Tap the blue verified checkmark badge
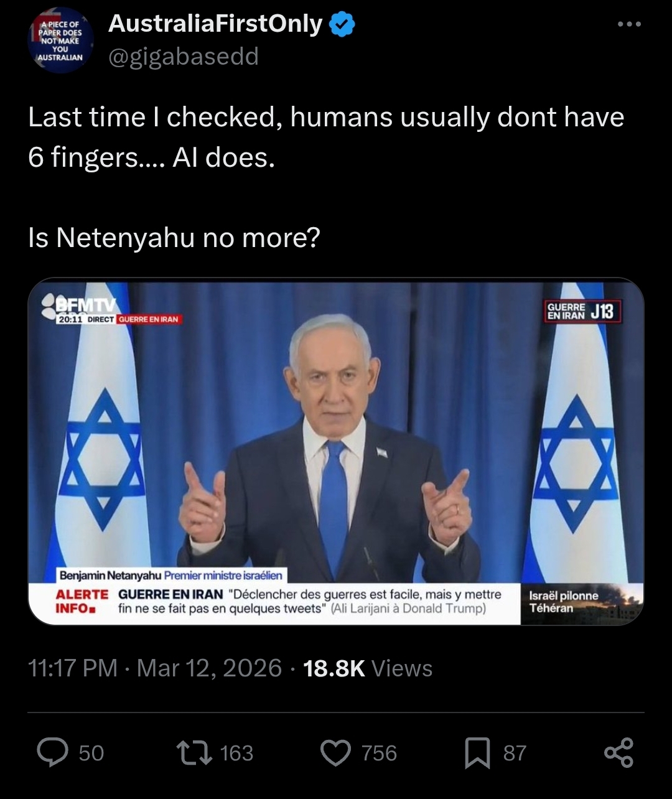This screenshot has height=799, width=672. click(x=342, y=24)
